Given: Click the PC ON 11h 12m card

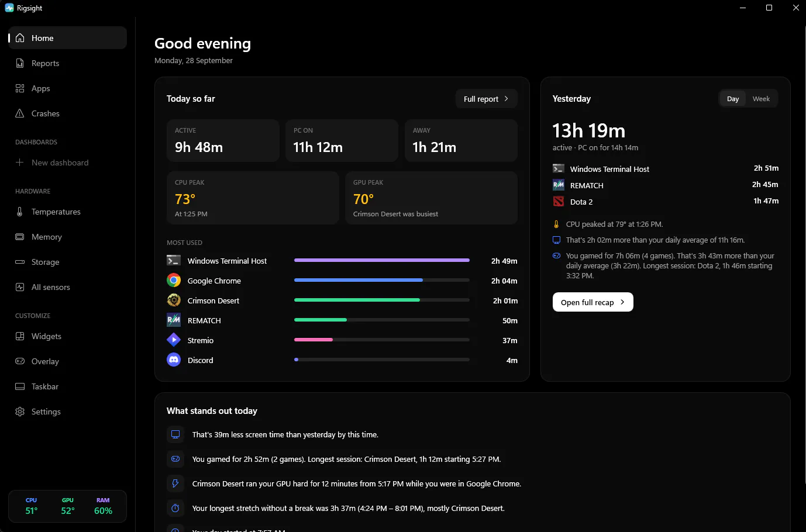Looking at the screenshot, I should tap(342, 140).
